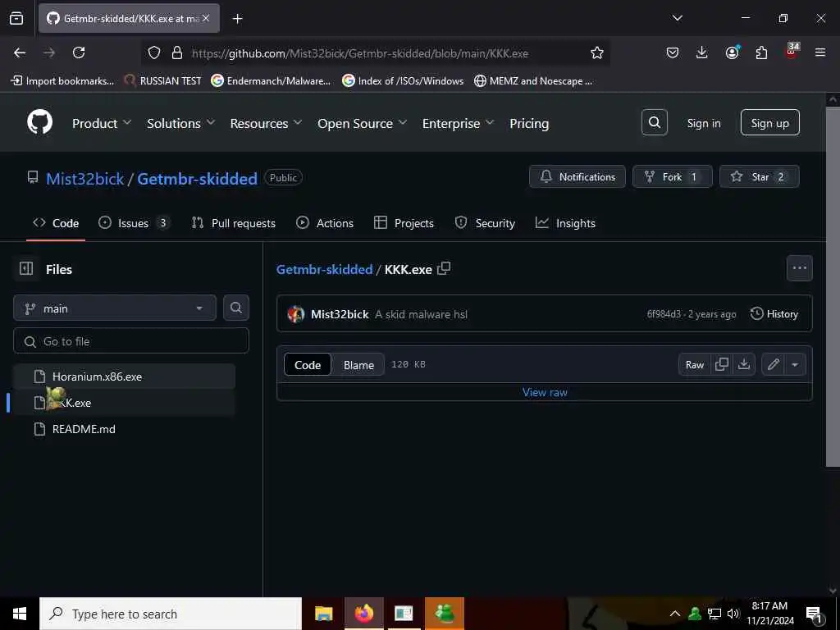Select the Code repository tab
Viewport: 840px width, 630px height.
tap(56, 223)
